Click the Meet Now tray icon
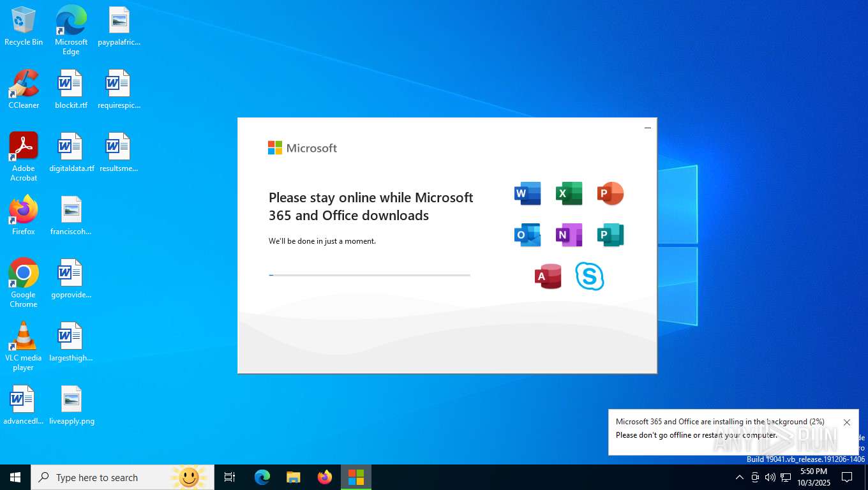Image resolution: width=868 pixels, height=490 pixels. 755,477
